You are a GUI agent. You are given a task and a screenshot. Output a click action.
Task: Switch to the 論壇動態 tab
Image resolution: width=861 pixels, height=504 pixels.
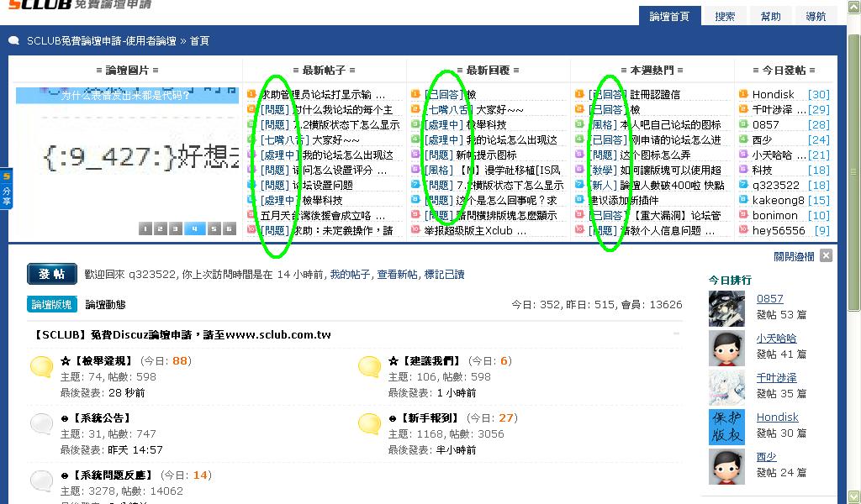pos(105,304)
